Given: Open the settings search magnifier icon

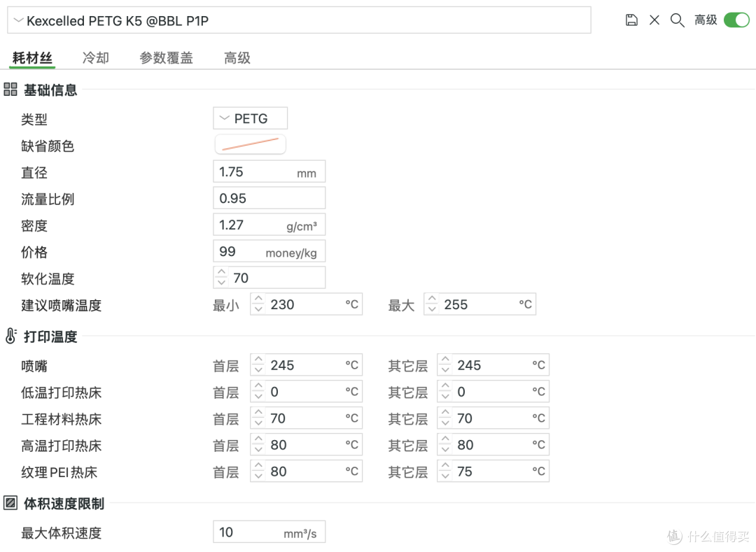Looking at the screenshot, I should (x=678, y=20).
